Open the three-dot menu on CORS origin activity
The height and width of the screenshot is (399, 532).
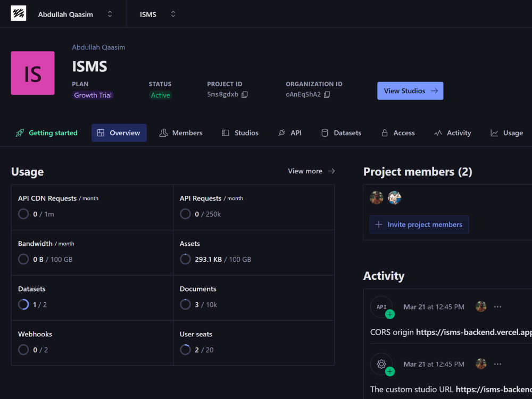click(x=498, y=307)
